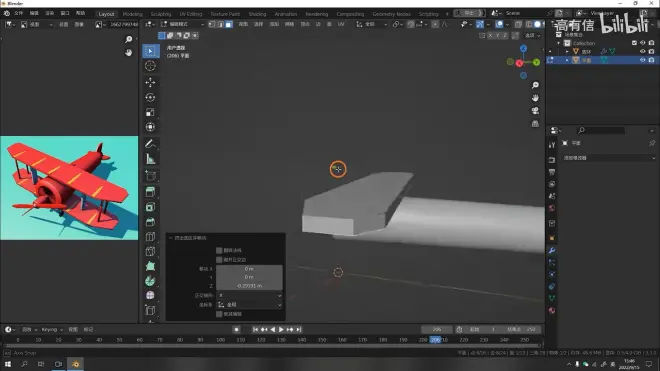Open the Material properties tab icon
Image resolution: width=660 pixels, height=371 pixels.
point(552,311)
